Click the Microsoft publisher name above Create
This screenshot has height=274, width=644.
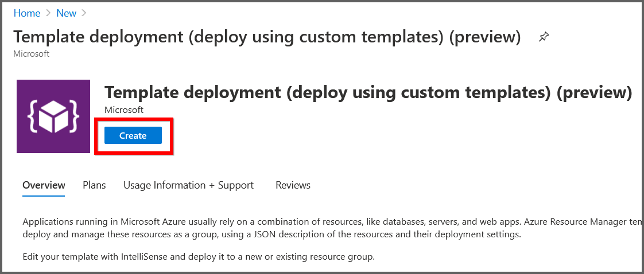[124, 109]
